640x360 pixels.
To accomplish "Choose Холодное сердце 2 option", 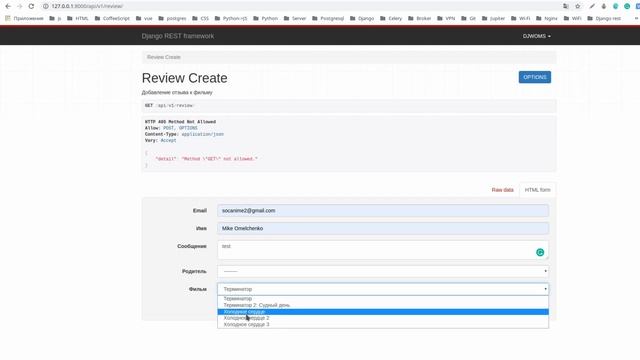I will point(383,318).
